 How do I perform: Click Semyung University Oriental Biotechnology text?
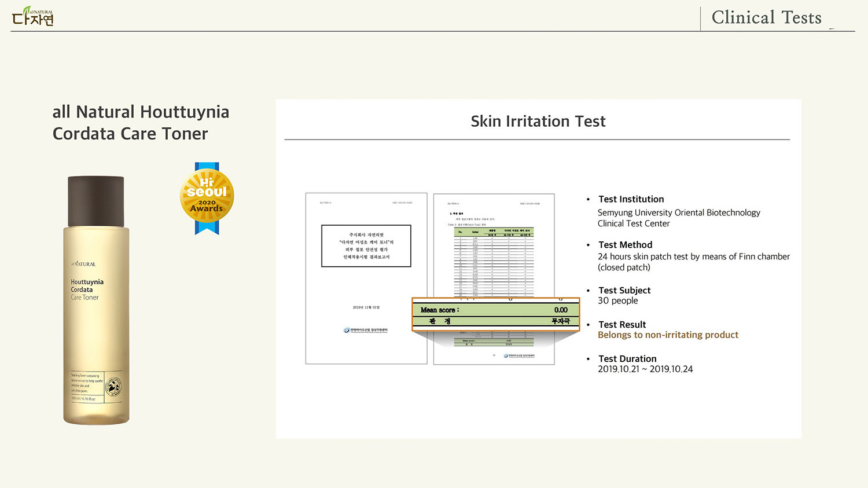tap(678, 213)
